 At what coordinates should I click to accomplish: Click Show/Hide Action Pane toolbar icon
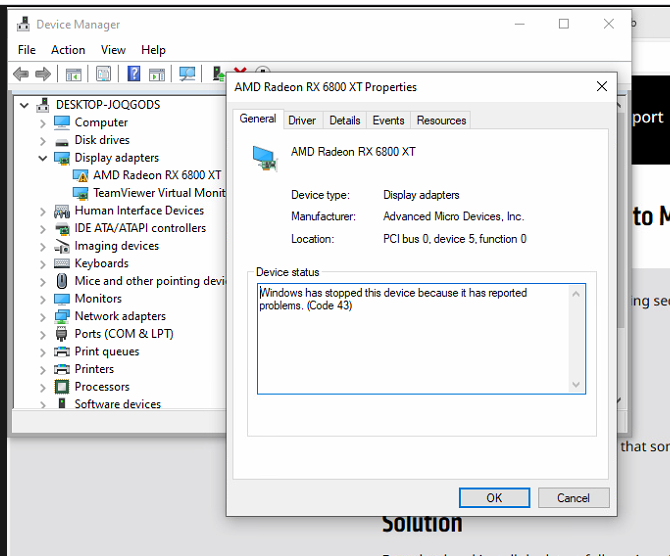pos(157,74)
